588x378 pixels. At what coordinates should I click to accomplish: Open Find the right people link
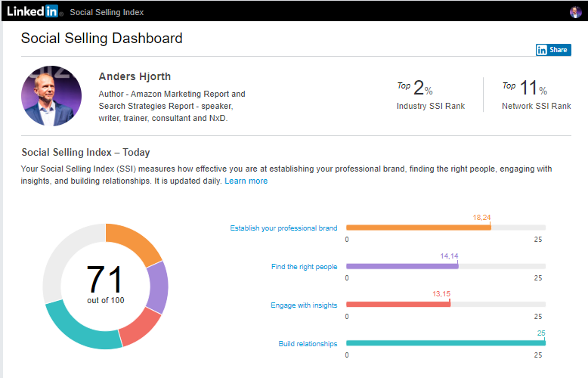[x=304, y=267]
